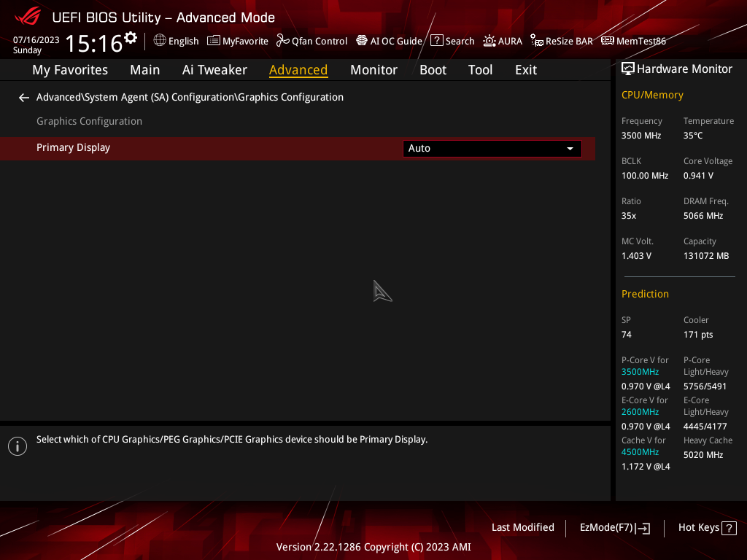This screenshot has width=747, height=560.
Task: Open the Monitor tab
Action: (x=373, y=70)
